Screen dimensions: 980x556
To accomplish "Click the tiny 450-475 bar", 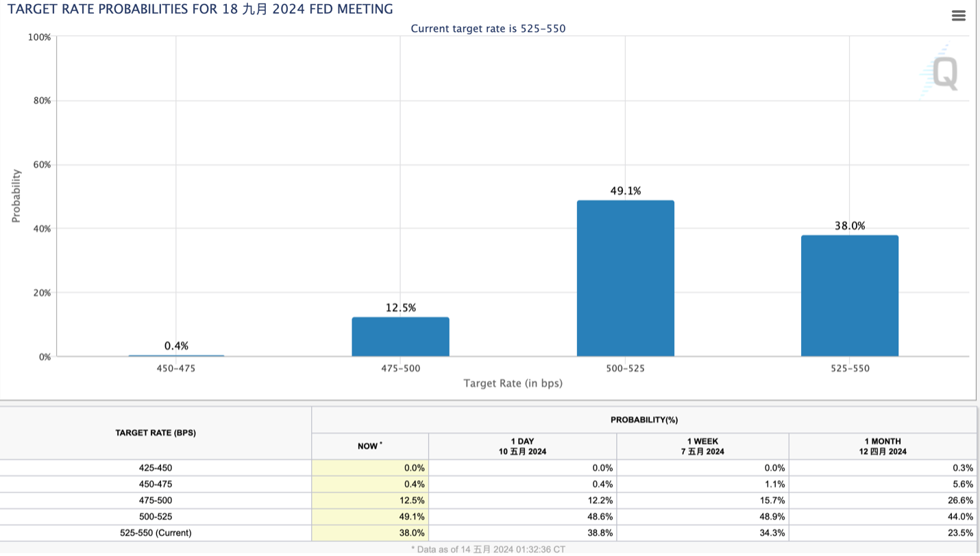I will point(176,355).
